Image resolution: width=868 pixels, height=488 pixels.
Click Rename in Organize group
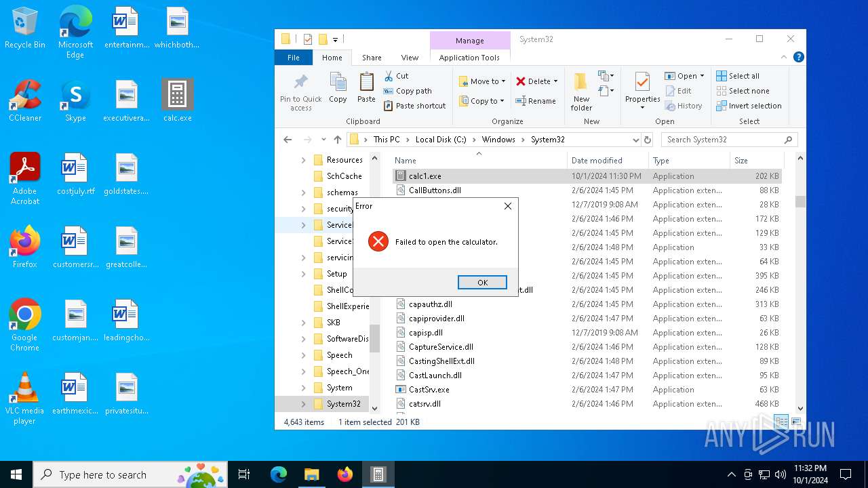click(x=536, y=101)
